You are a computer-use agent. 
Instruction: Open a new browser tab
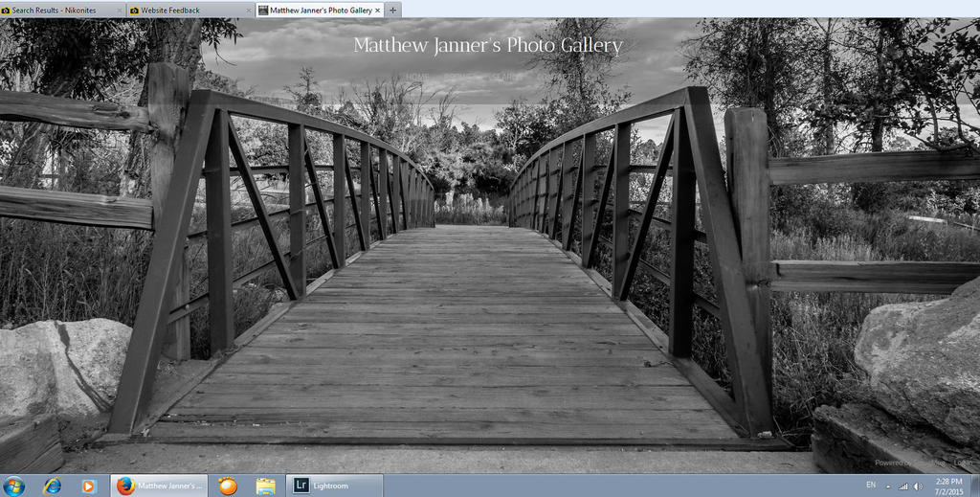[x=393, y=11]
